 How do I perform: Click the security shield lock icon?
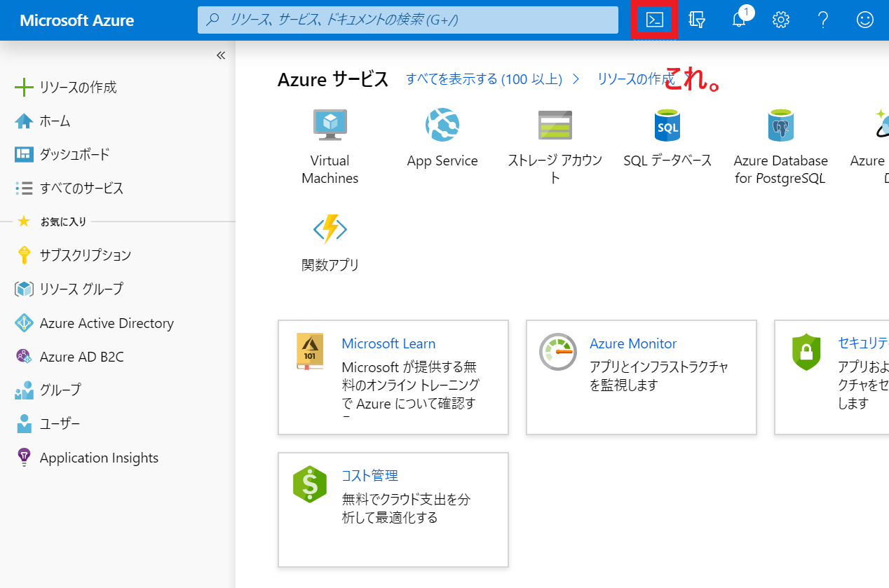pos(806,352)
